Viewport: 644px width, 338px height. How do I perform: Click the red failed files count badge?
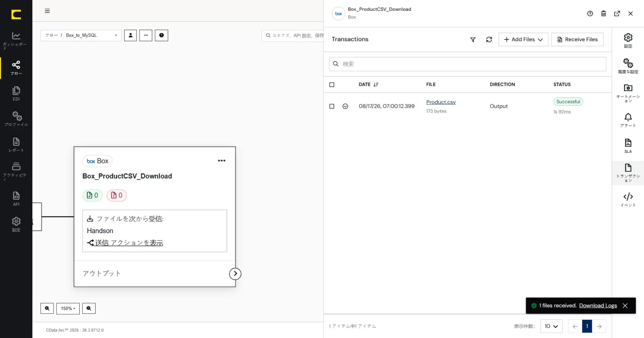coord(117,195)
